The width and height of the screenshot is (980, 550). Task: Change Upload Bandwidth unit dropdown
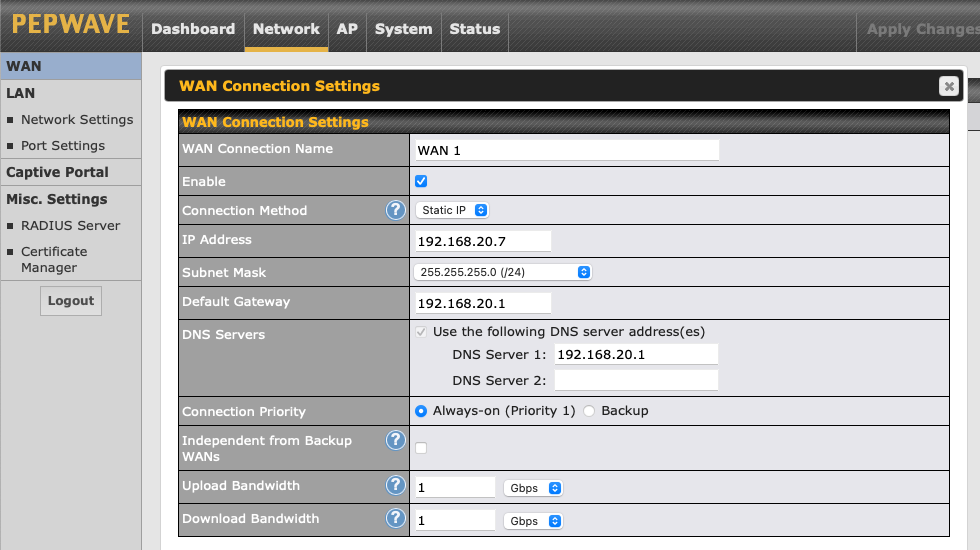[534, 488]
